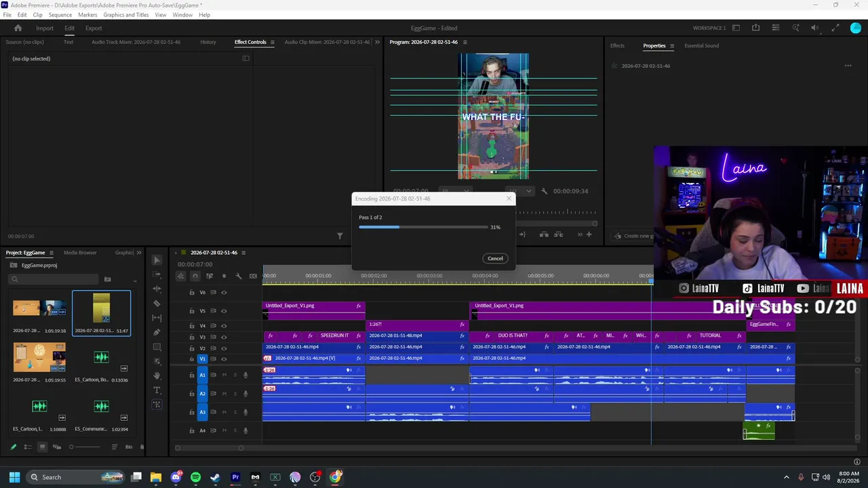Open Premiere Pro taskbar icon

tap(235, 477)
